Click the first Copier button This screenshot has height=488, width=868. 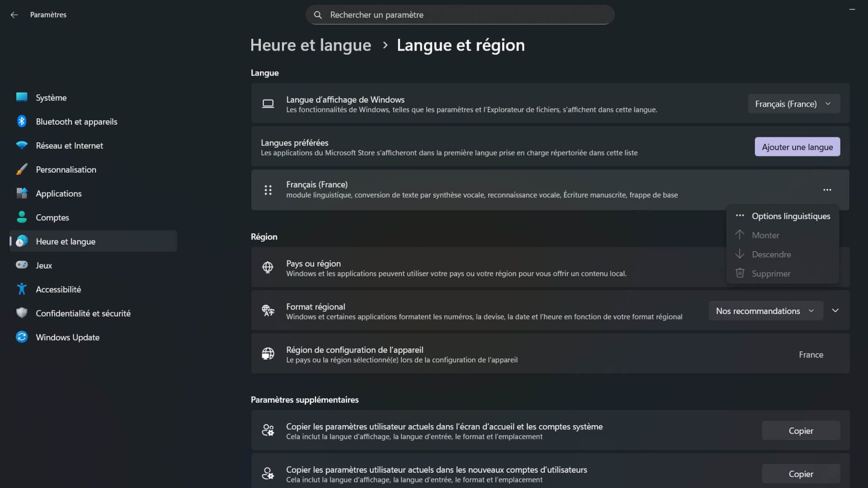point(801,431)
